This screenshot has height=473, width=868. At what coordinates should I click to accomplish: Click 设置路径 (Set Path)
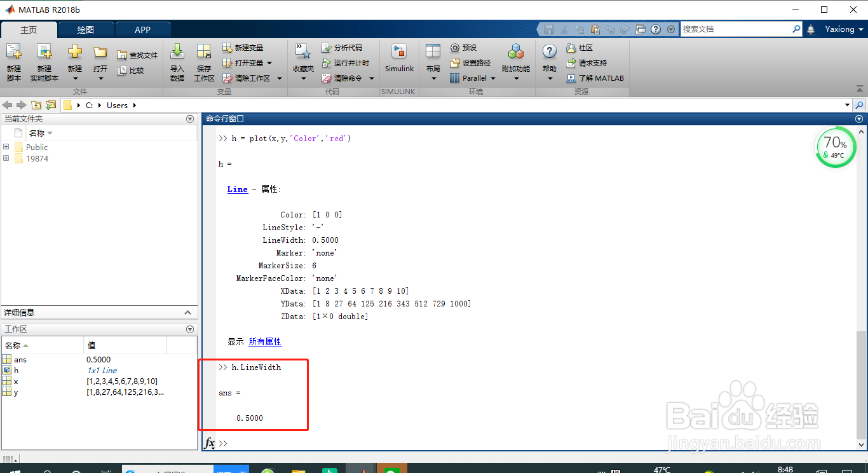(470, 63)
